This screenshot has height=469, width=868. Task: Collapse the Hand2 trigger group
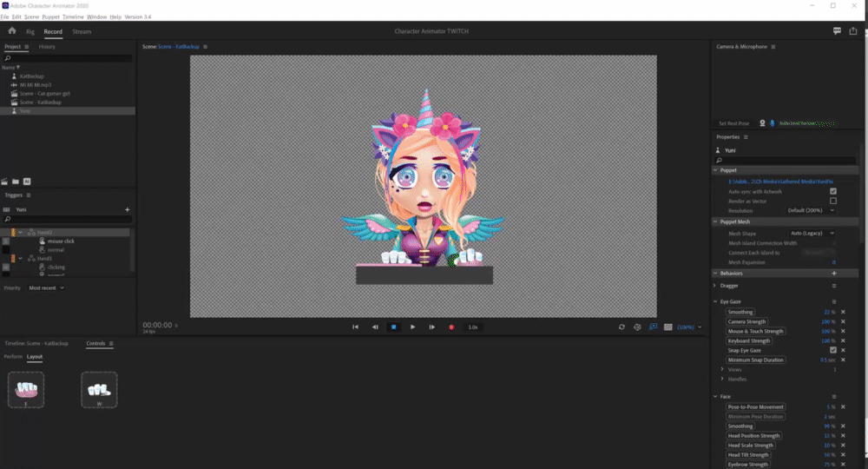[21, 233]
